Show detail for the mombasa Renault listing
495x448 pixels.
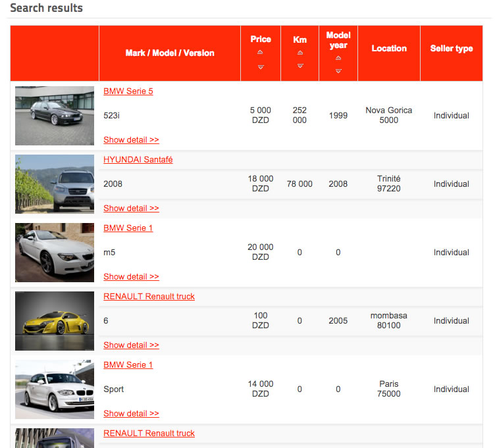pos(131,345)
